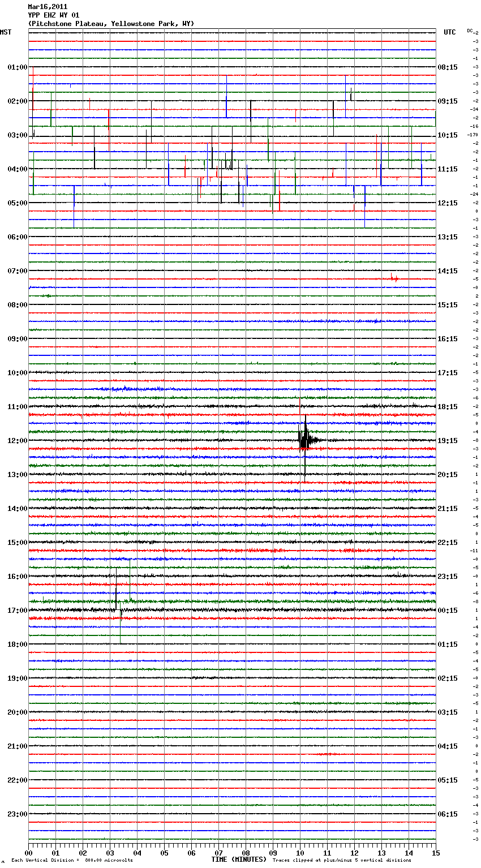Click the 06:15 UTC row label
This screenshot has height=868, width=481.
click(448, 814)
